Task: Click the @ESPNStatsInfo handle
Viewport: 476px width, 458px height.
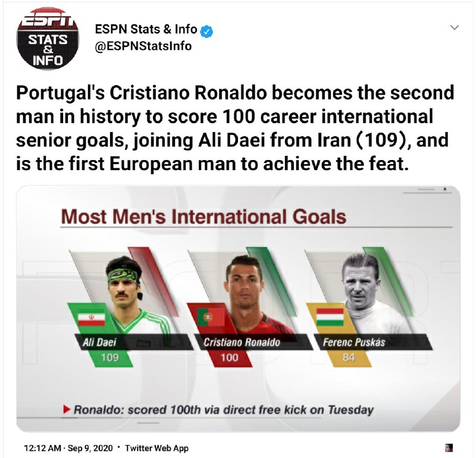Action: click(143, 46)
